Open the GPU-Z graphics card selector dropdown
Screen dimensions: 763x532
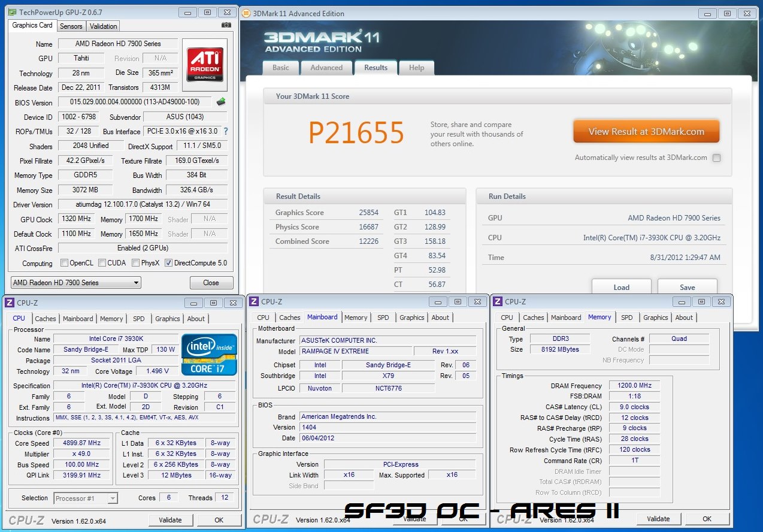click(76, 283)
